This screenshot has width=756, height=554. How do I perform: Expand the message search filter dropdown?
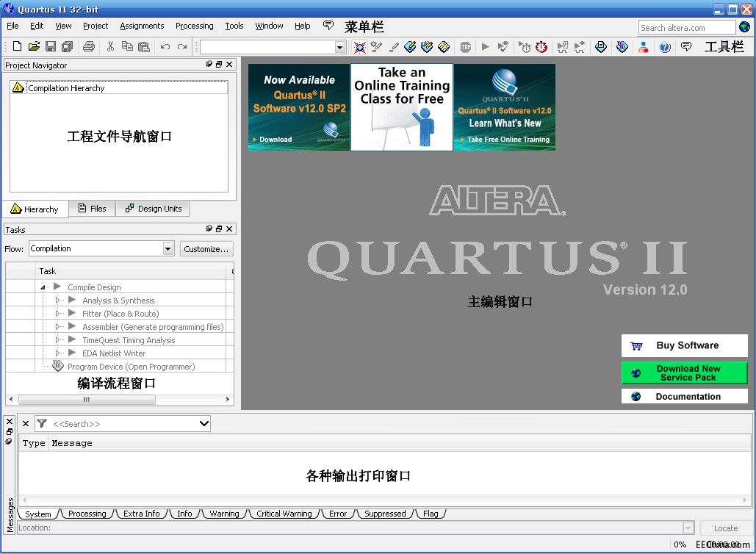pyautogui.click(x=204, y=423)
